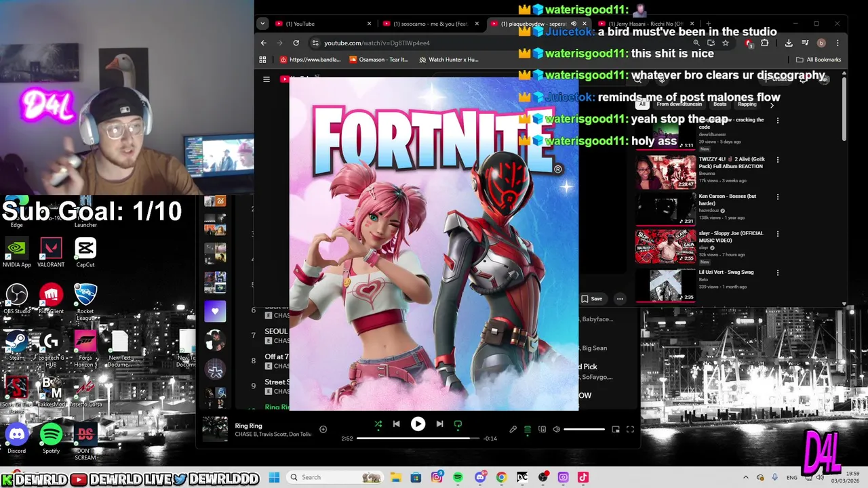Viewport: 868px width, 488px height.
Task: Open Forza Horizon 5 desktop shortcut
Action: (x=85, y=349)
